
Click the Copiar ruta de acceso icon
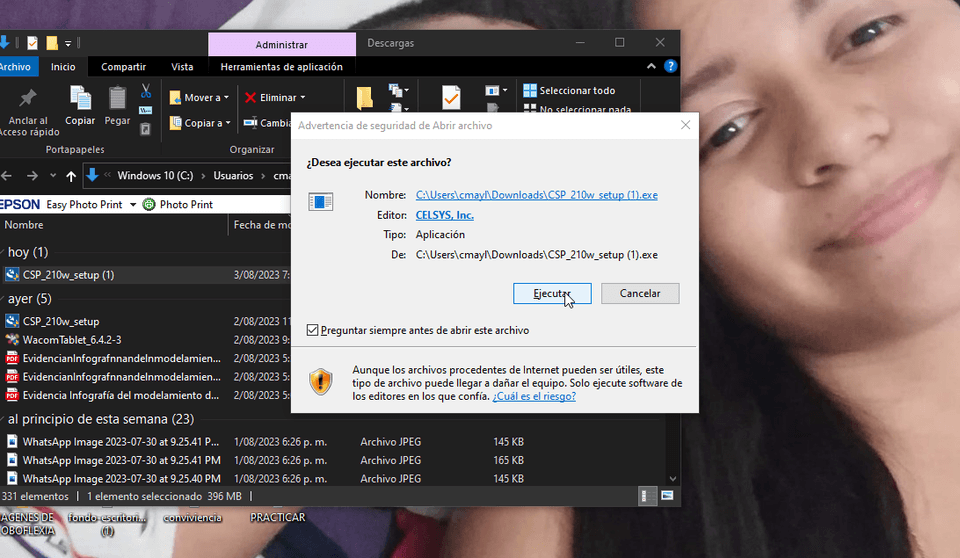click(146, 110)
